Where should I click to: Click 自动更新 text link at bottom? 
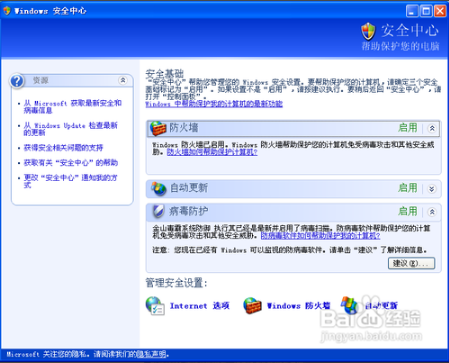(381, 306)
